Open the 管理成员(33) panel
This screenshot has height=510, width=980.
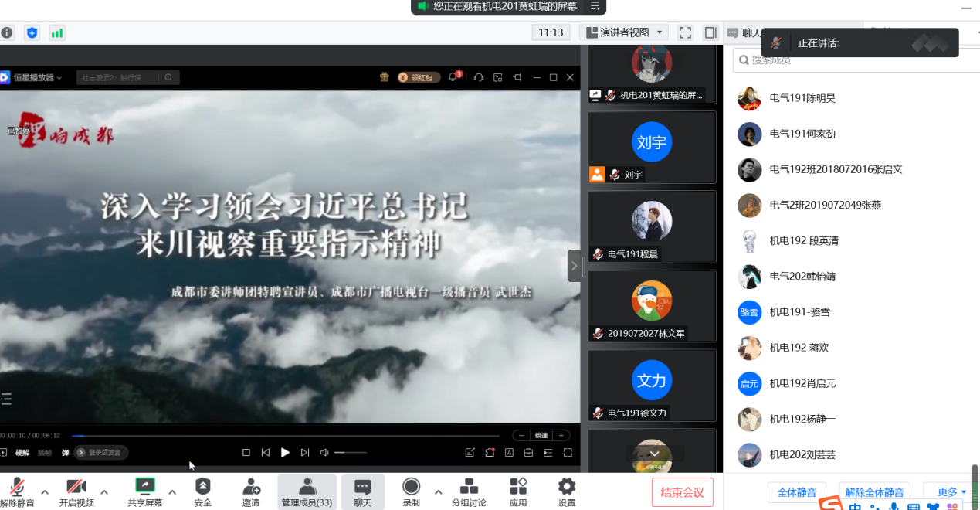(307, 491)
